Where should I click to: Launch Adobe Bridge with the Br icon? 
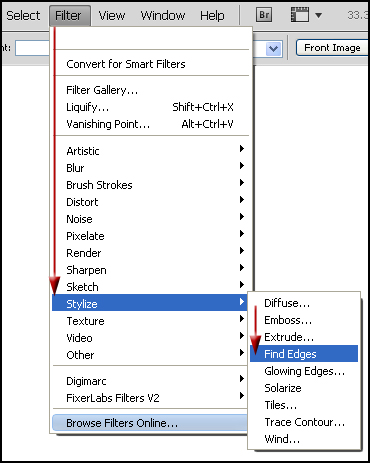click(x=264, y=15)
